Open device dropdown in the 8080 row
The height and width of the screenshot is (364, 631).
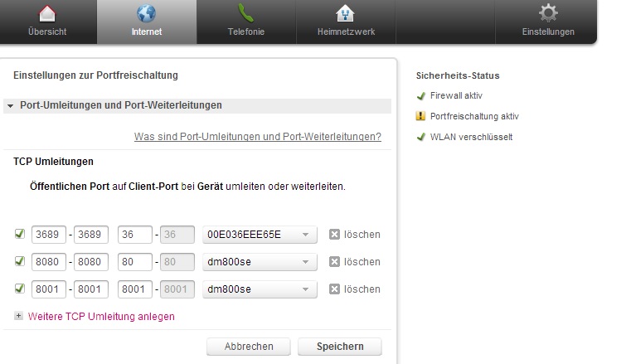click(x=260, y=262)
